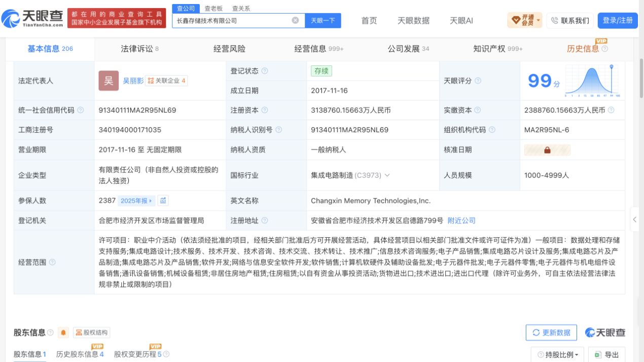
Task: Select the 基本信息 tab
Action: [x=50, y=49]
